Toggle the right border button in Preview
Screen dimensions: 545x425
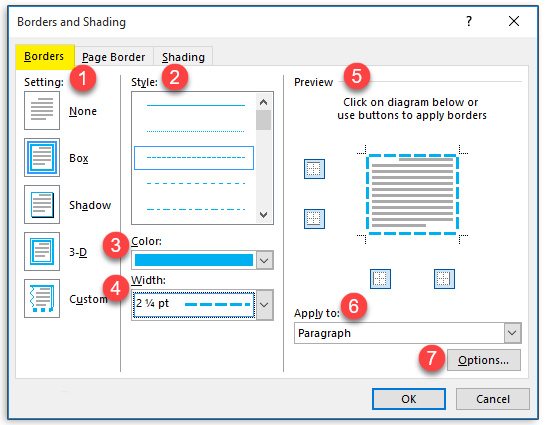click(444, 279)
